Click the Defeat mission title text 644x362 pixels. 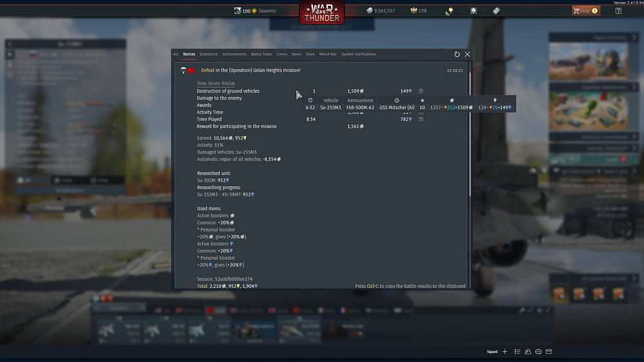pyautogui.click(x=251, y=70)
